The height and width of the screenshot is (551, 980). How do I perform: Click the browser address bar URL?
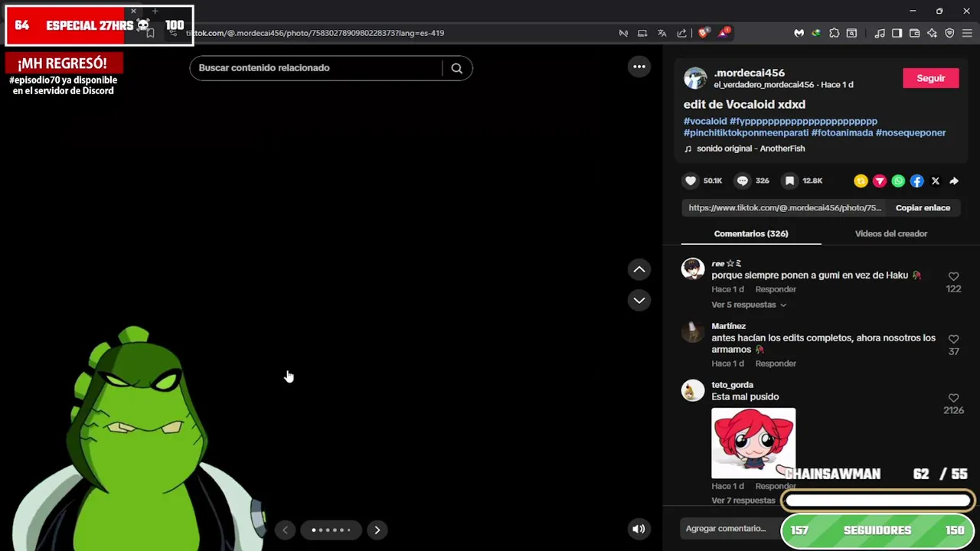pos(315,33)
